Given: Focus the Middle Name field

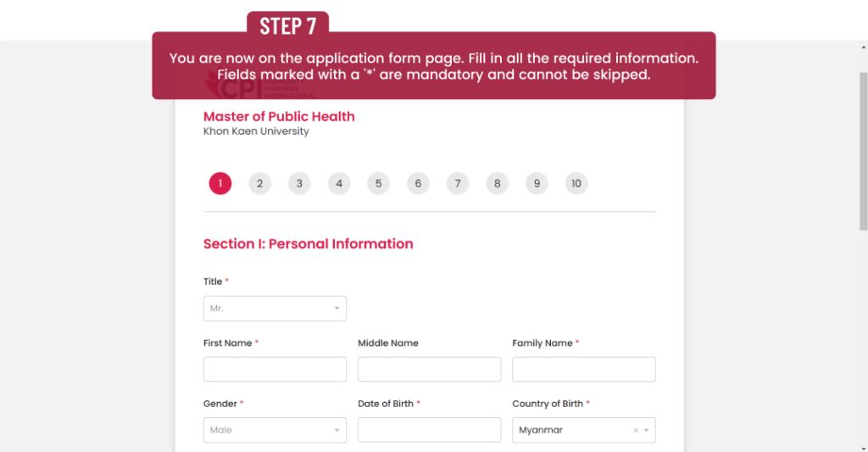Looking at the screenshot, I should [x=429, y=370].
